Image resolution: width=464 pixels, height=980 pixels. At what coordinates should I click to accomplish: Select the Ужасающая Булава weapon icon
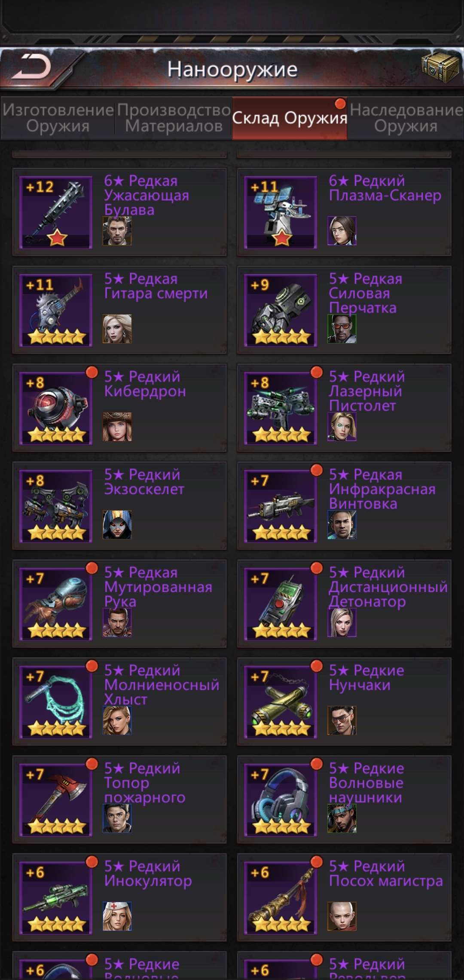(56, 212)
